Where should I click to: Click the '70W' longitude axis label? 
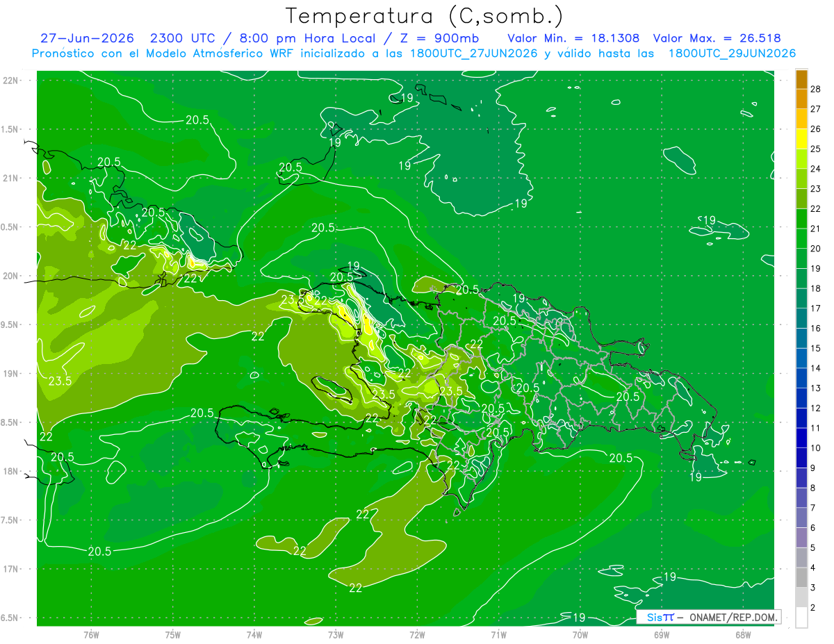click(580, 634)
